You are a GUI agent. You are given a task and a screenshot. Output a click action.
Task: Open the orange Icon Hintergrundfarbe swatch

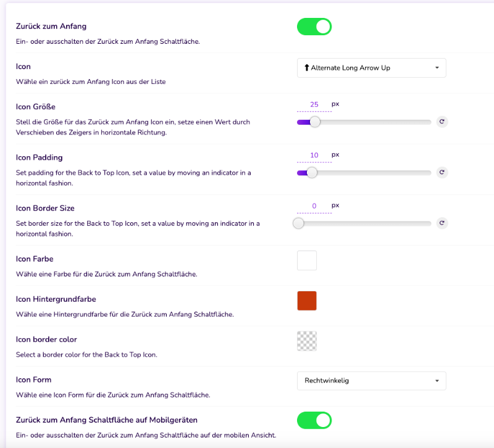(307, 301)
